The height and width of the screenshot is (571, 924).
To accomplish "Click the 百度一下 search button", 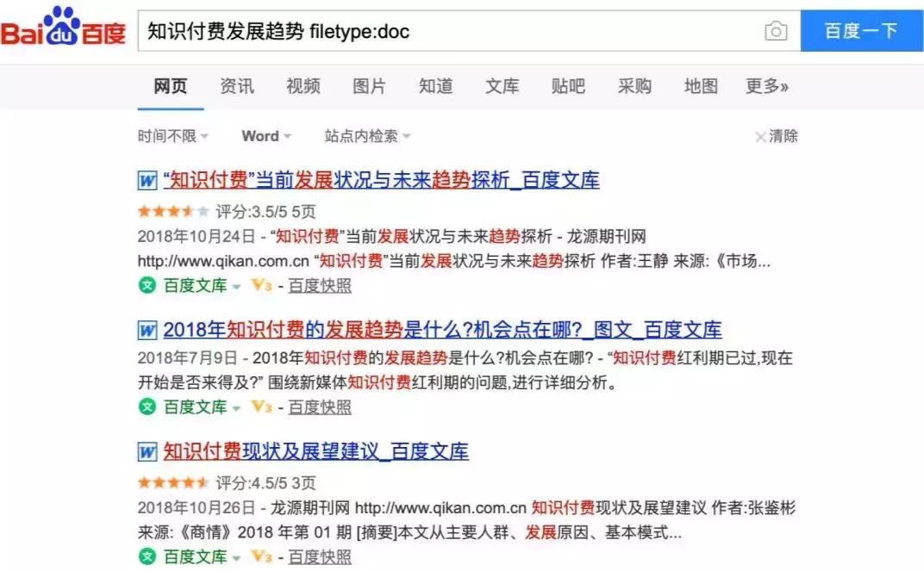I will click(x=860, y=31).
